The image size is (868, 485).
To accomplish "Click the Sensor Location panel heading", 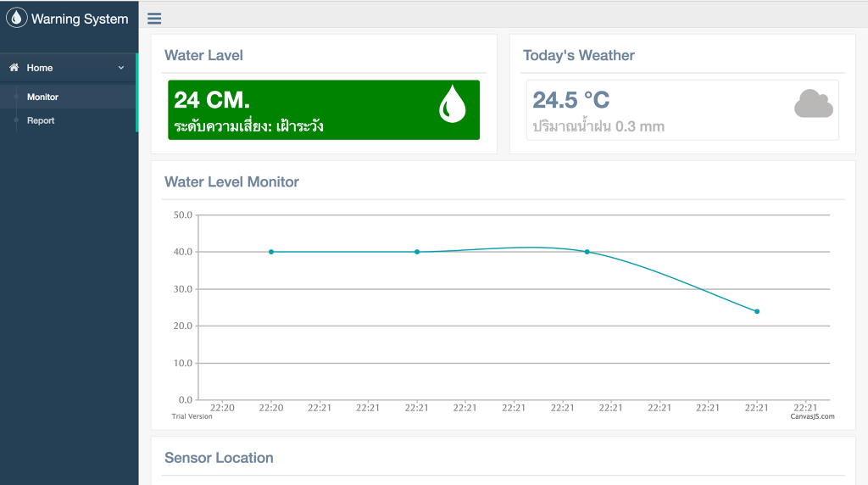I will point(219,458).
